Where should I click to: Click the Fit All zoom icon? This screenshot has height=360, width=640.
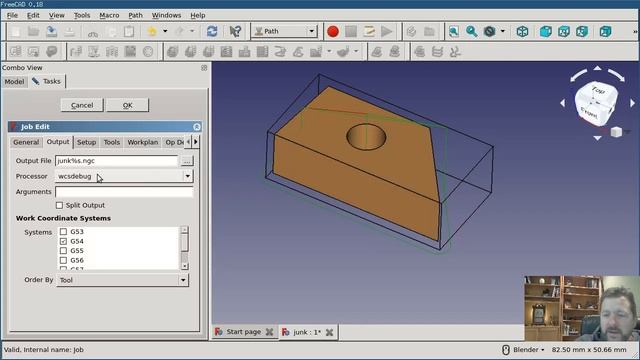click(x=453, y=31)
